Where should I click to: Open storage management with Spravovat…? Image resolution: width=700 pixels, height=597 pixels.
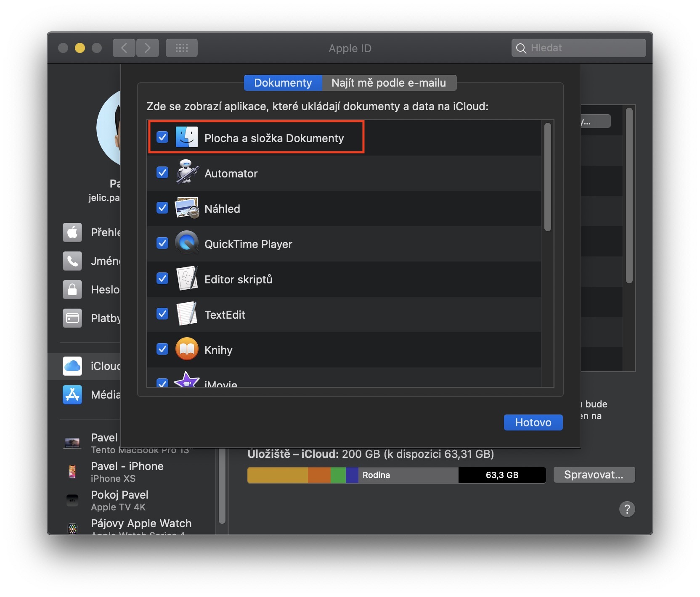[x=594, y=475]
